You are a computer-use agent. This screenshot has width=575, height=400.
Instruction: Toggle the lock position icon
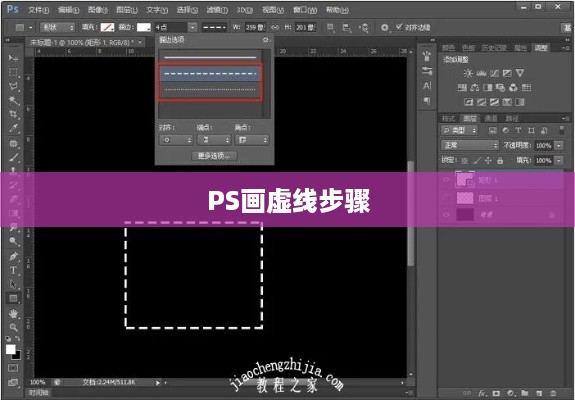488,161
